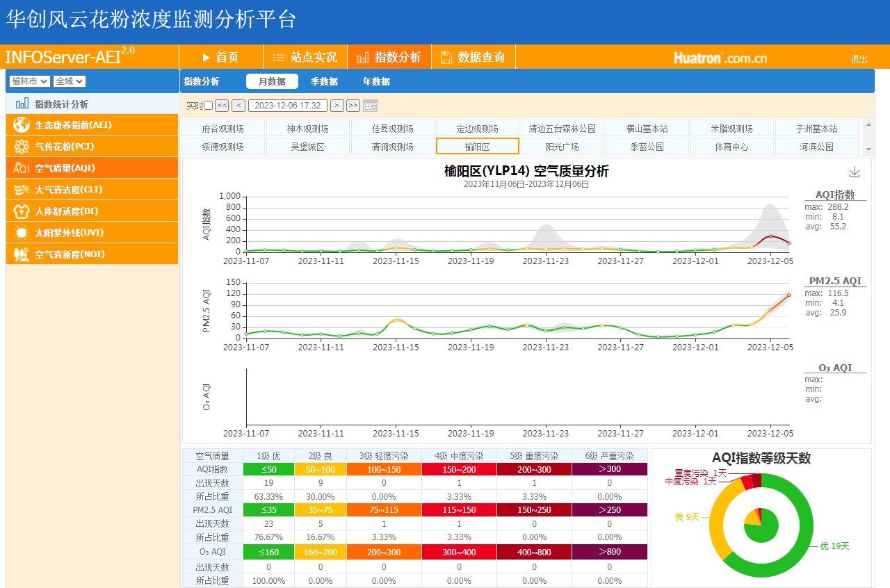Download the AQI chart image
The height and width of the screenshot is (588, 890).
855,172
